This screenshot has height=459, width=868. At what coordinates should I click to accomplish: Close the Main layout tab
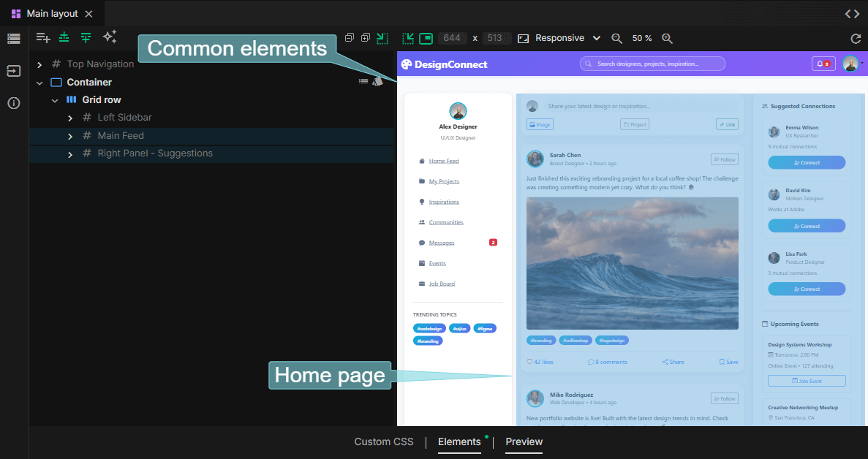click(x=88, y=14)
